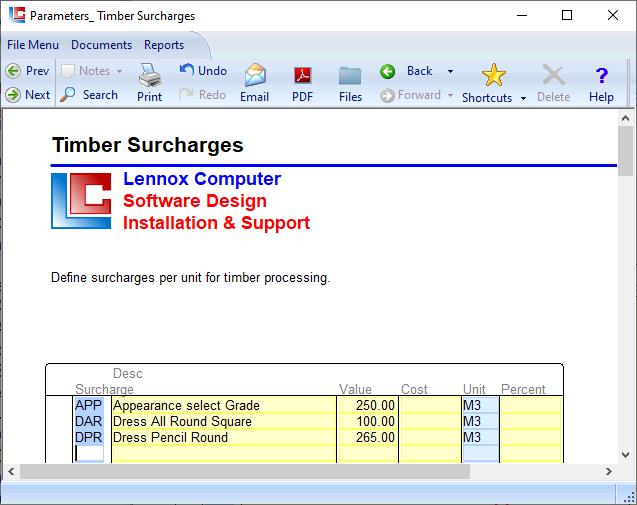Click the Search text label
The height and width of the screenshot is (505, 637).
click(100, 95)
